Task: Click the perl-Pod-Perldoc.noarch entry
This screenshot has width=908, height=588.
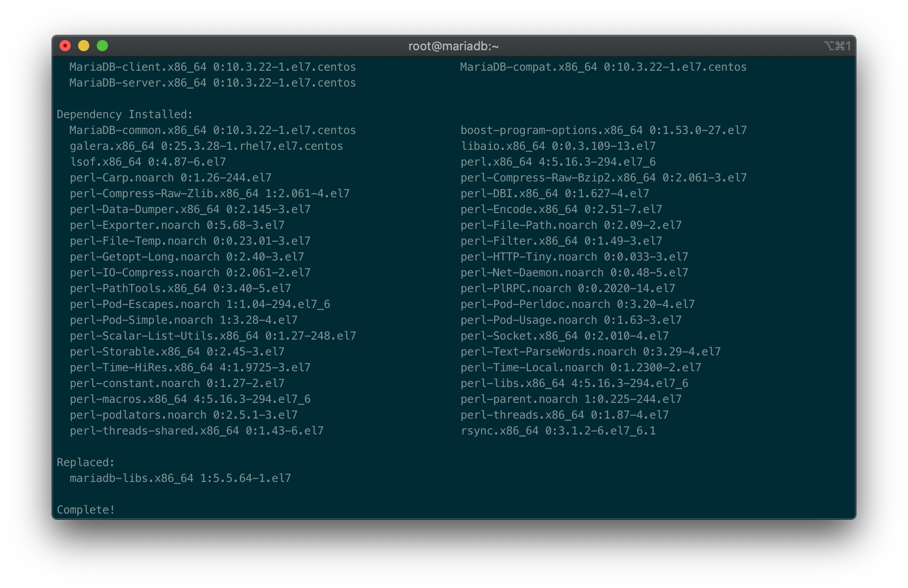Action: (x=577, y=304)
